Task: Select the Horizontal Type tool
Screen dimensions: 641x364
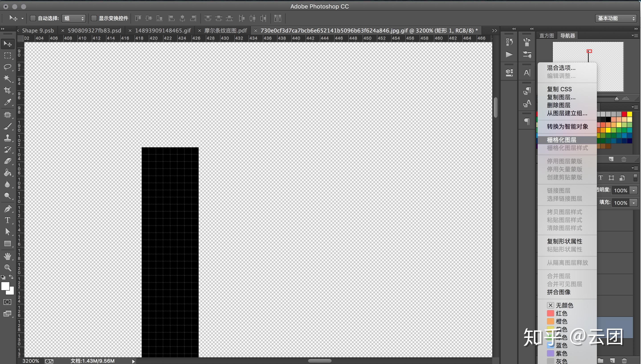Action: coord(8,220)
